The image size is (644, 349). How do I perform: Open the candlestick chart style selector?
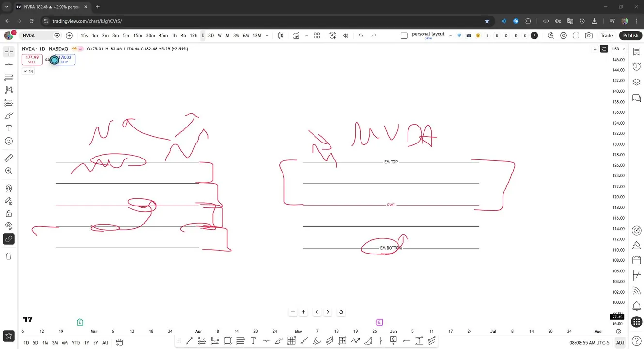(280, 36)
